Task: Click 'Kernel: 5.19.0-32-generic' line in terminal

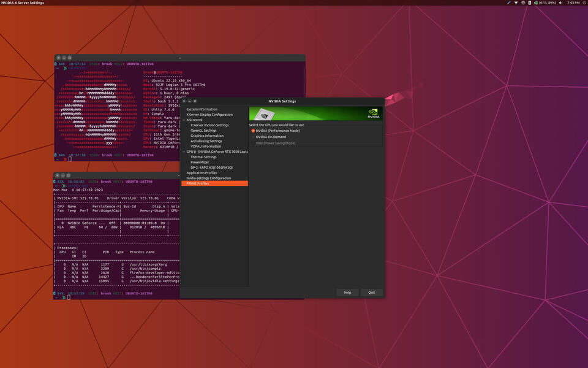Action: [x=169, y=89]
